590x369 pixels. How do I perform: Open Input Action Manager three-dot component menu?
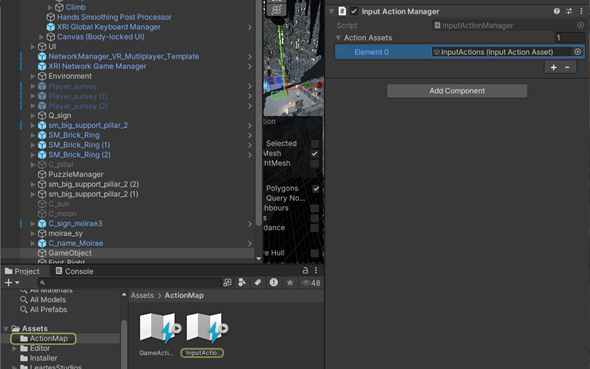(x=581, y=11)
